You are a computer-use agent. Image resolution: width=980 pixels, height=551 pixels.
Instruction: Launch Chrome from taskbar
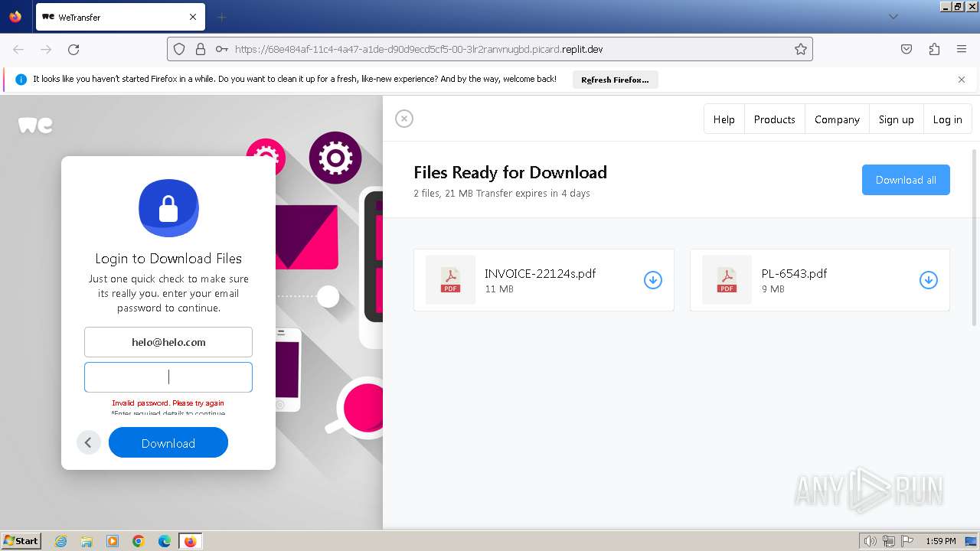coord(139,541)
